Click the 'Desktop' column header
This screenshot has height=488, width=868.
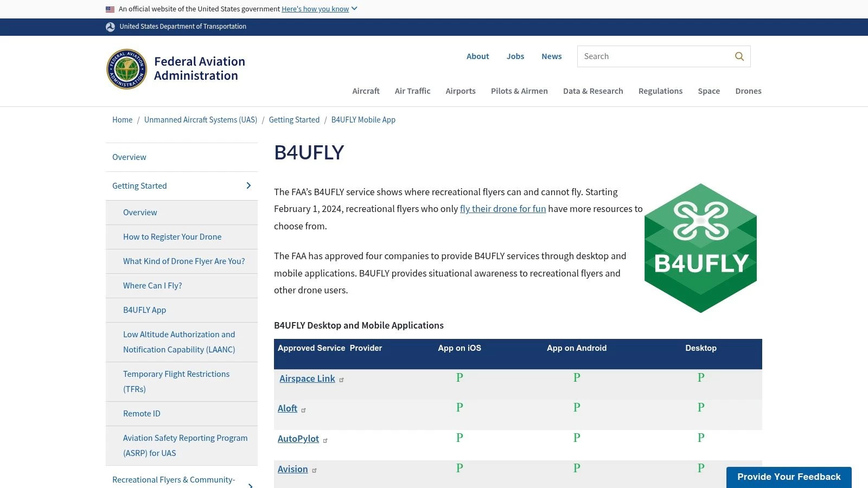coord(701,348)
